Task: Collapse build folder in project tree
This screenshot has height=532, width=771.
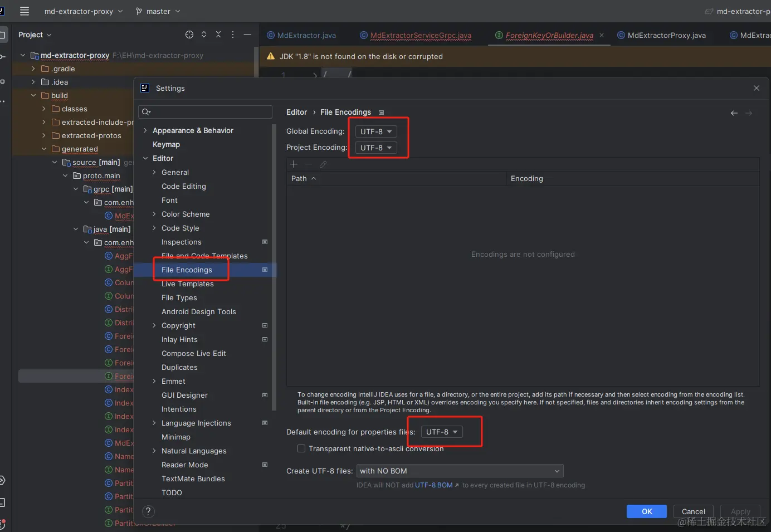Action: (x=33, y=95)
